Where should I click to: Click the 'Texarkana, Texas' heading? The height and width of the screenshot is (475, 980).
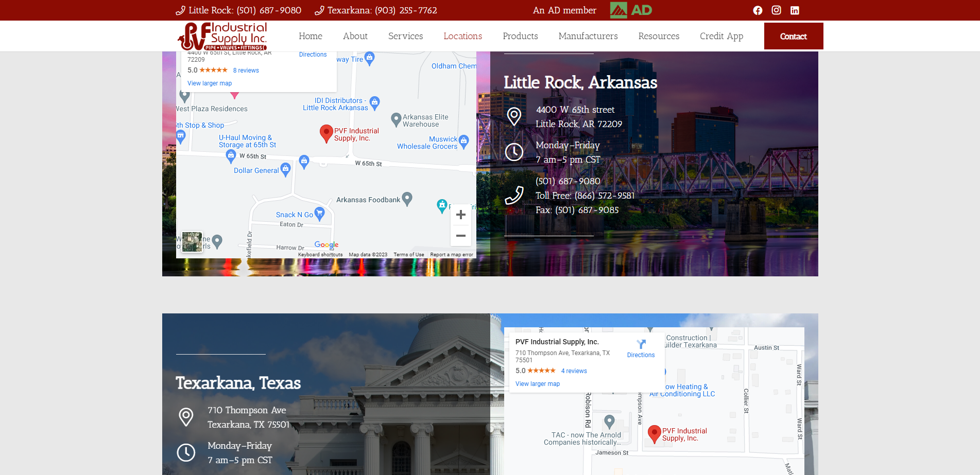click(238, 383)
